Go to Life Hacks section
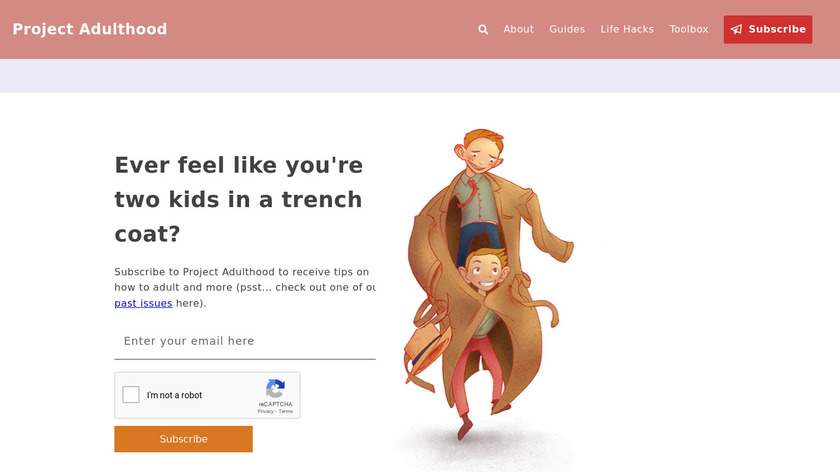This screenshot has height=472, width=840. click(627, 29)
